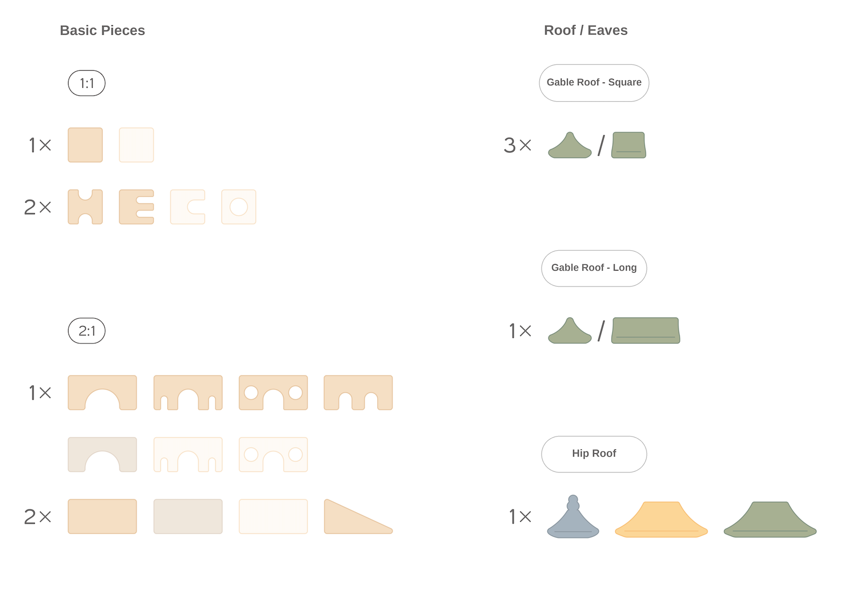Open the Gable Roof - Long pill
This screenshot has width=857, height=616.
594,268
